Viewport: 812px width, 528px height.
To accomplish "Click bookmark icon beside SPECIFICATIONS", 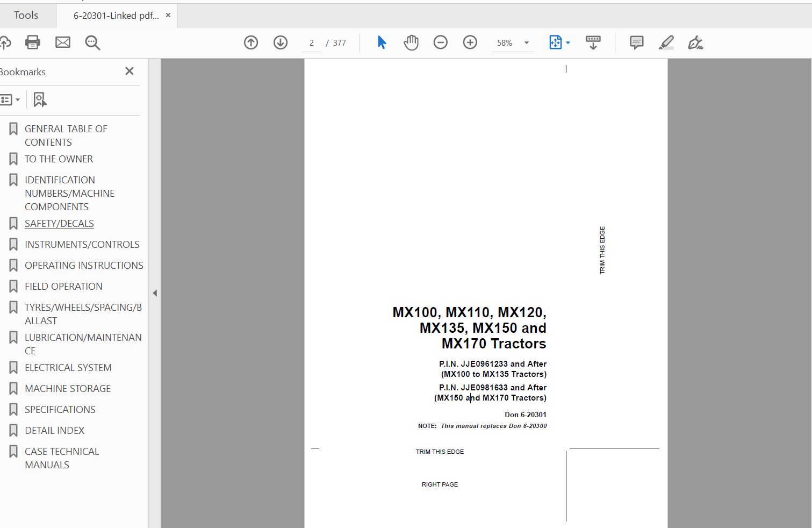I will point(13,410).
